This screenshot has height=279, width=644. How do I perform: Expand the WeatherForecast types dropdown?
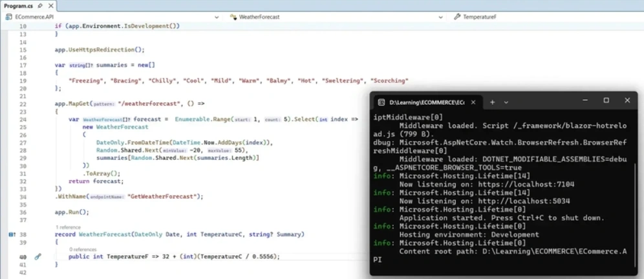click(x=440, y=17)
